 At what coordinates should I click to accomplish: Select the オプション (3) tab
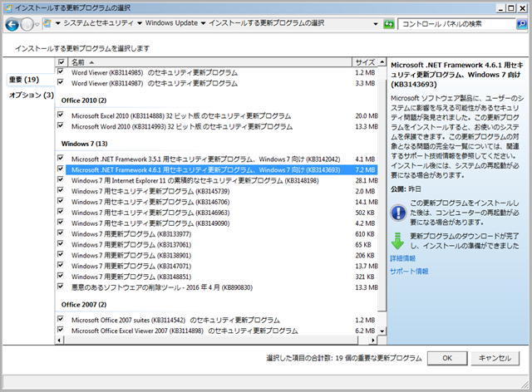pos(32,95)
